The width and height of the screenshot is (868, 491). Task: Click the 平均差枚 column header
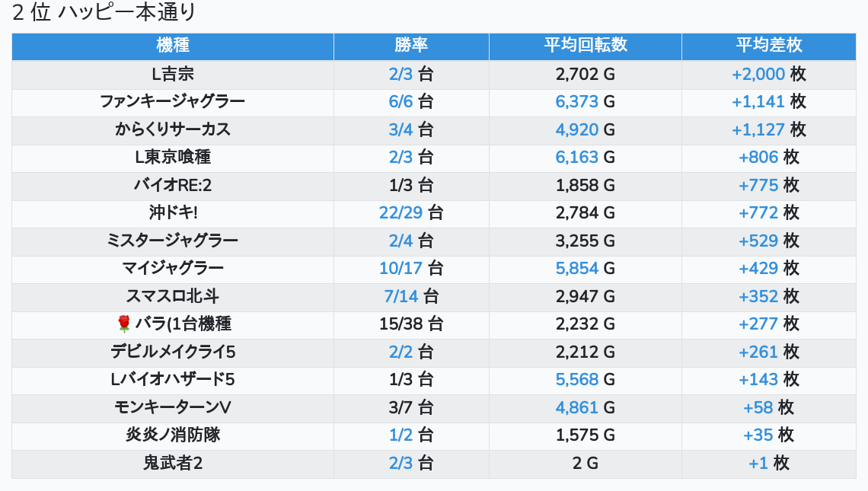click(x=769, y=45)
